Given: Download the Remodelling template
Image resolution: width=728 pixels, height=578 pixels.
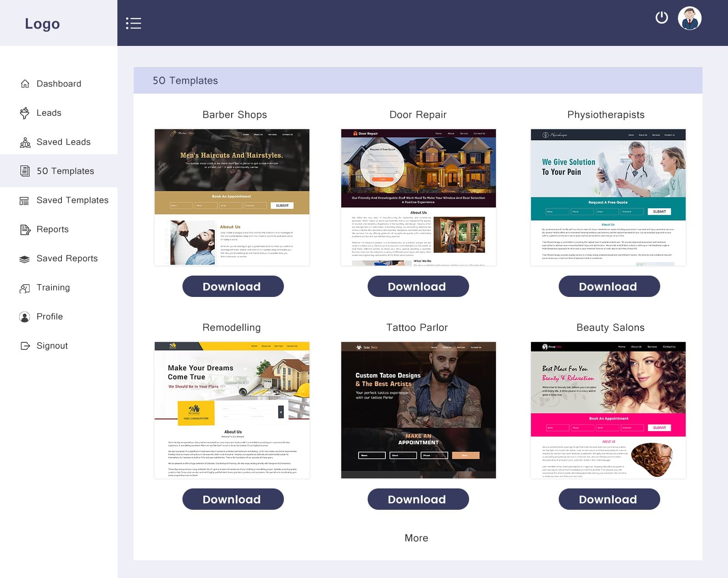Looking at the screenshot, I should (233, 499).
